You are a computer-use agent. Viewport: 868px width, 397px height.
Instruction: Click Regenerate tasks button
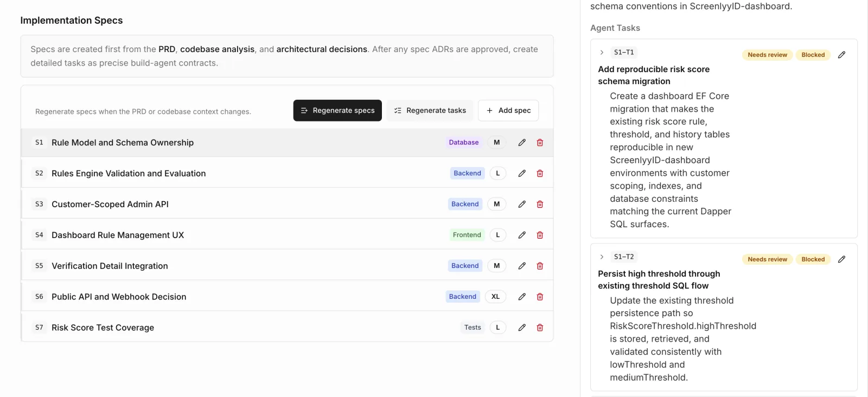(x=430, y=111)
